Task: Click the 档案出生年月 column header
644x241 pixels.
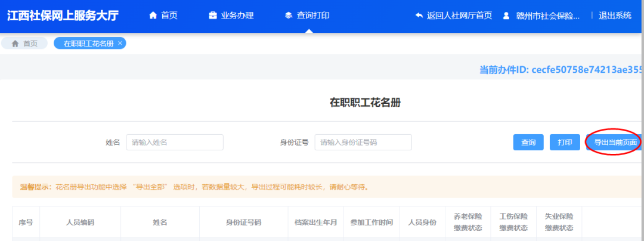Action: (x=316, y=222)
